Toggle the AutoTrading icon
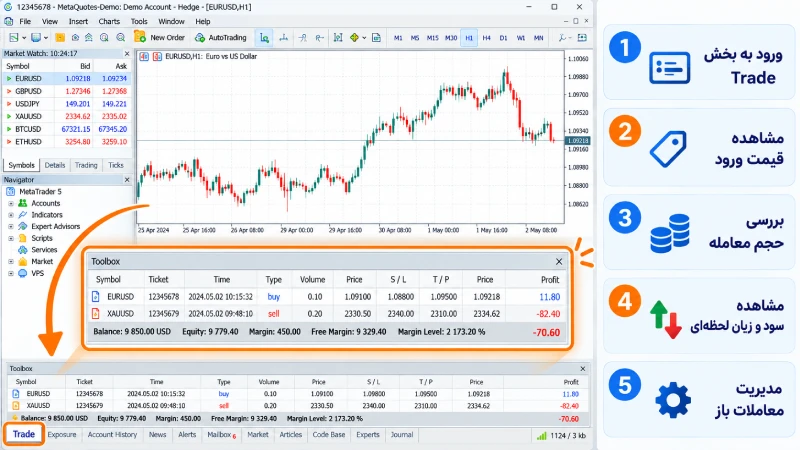Image resolution: width=800 pixels, height=450 pixels. [x=200, y=38]
